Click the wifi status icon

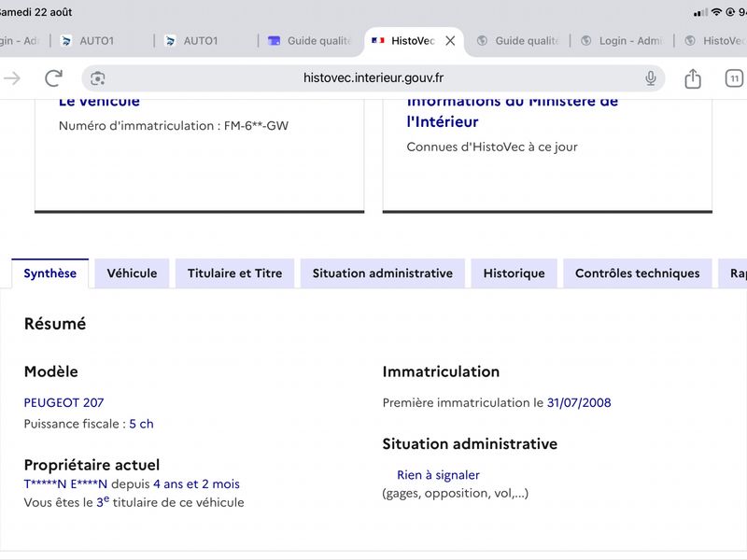point(716,12)
